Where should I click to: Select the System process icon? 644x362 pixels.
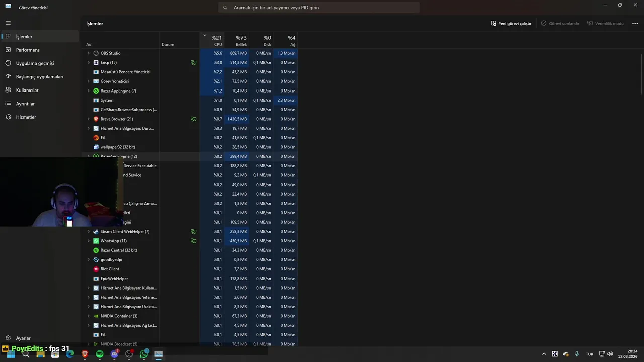point(96,100)
